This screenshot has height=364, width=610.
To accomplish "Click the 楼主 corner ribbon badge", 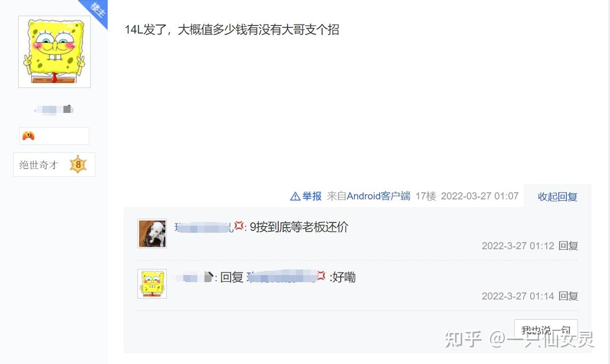I will point(96,11).
